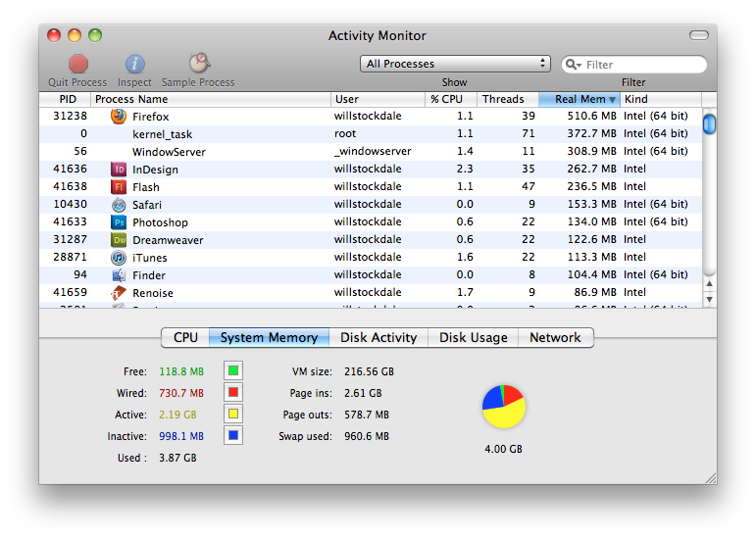Click the blue Inactive memory color swatch
This screenshot has width=756, height=538.
233,435
